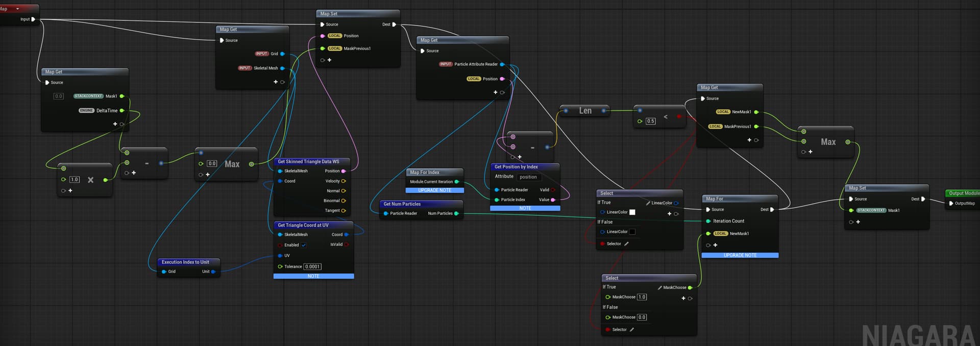Open the black If False LinearColor swatch

click(632, 232)
